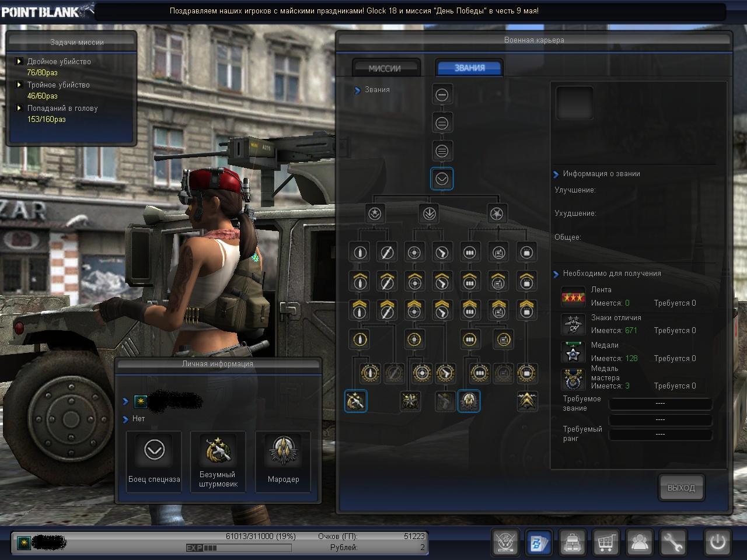Select the two-line circle rank icon

coord(442,123)
